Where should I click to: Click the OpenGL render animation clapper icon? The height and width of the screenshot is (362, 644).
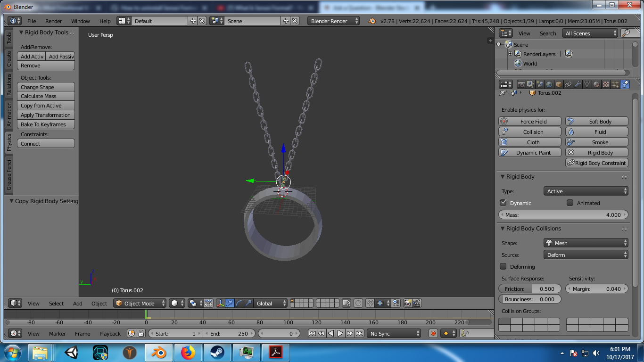(417, 303)
